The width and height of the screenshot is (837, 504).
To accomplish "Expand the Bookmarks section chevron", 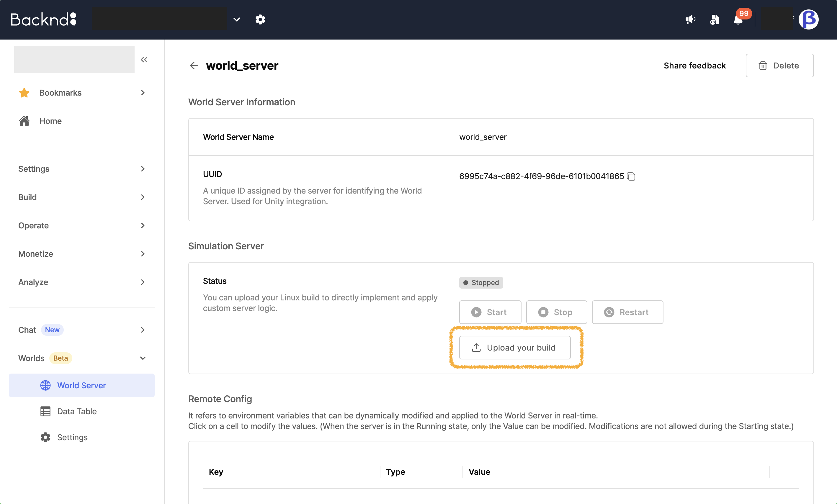I will click(143, 93).
